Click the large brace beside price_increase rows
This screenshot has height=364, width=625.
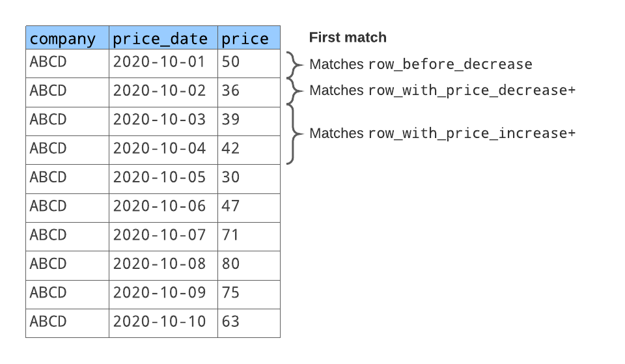click(x=294, y=134)
